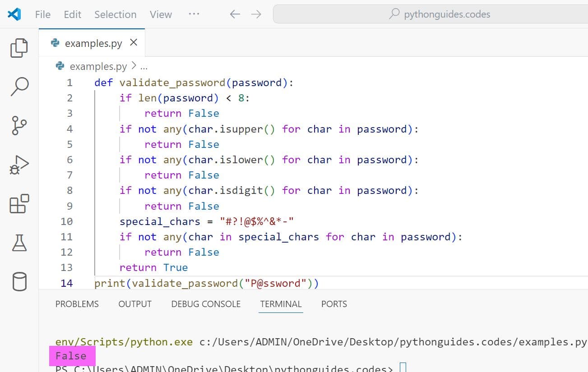Expand the hidden menus via ellipsis
The width and height of the screenshot is (588, 372).
pyautogui.click(x=194, y=14)
